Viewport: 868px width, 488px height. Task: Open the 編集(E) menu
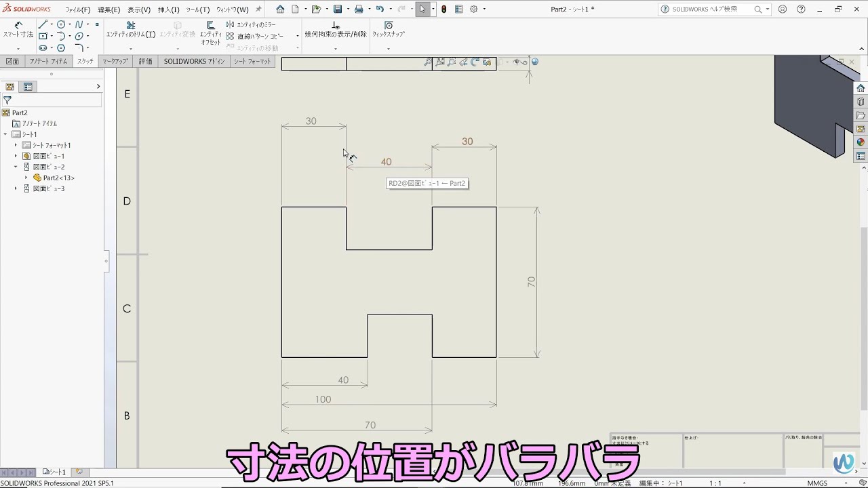[x=109, y=9]
